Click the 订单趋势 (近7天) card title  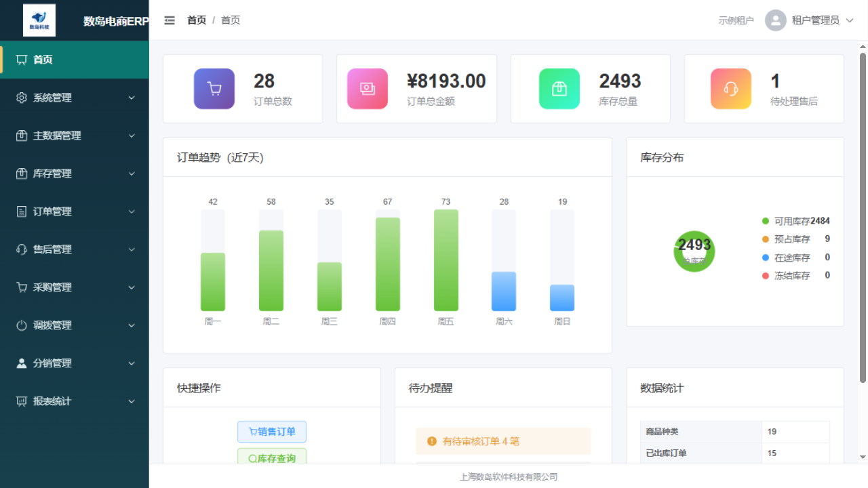[x=220, y=157]
